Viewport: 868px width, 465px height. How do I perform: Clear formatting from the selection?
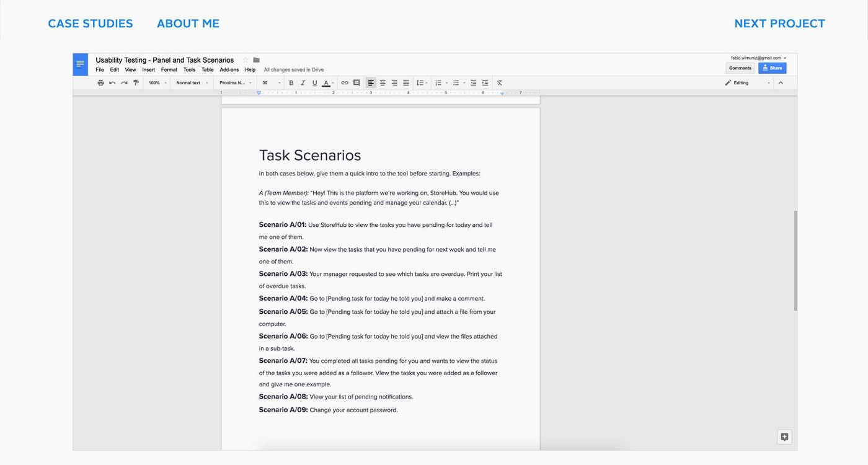500,83
